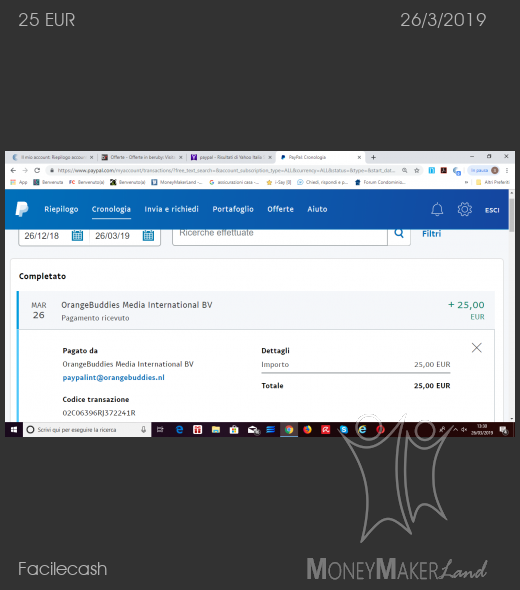Open the Riepilogo menu item
This screenshot has height=590, width=520.
point(61,209)
